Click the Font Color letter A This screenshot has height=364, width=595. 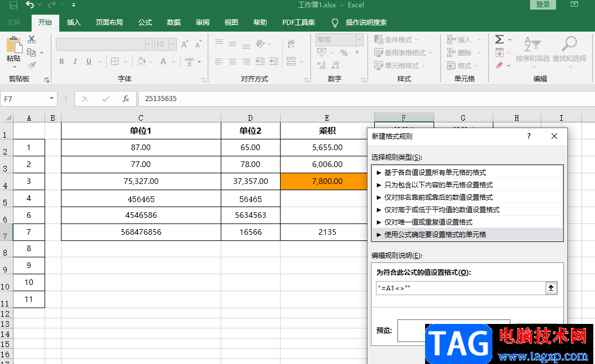(x=163, y=62)
